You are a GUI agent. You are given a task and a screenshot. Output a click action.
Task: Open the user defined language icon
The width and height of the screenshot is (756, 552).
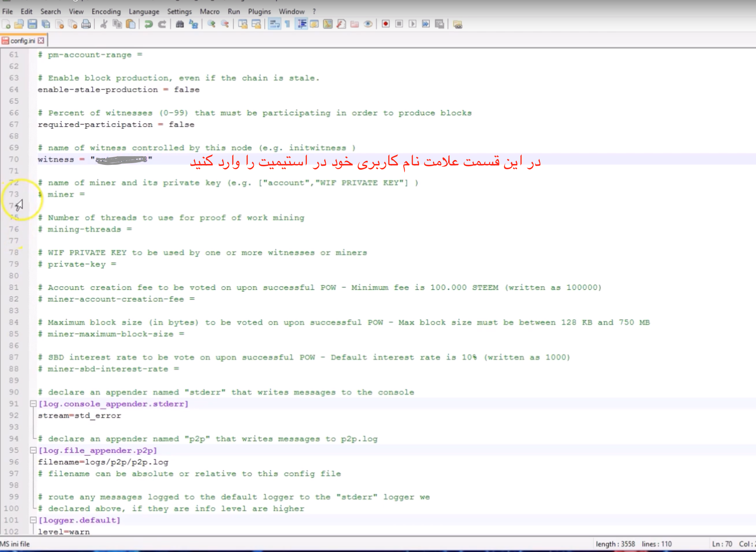pos(314,24)
